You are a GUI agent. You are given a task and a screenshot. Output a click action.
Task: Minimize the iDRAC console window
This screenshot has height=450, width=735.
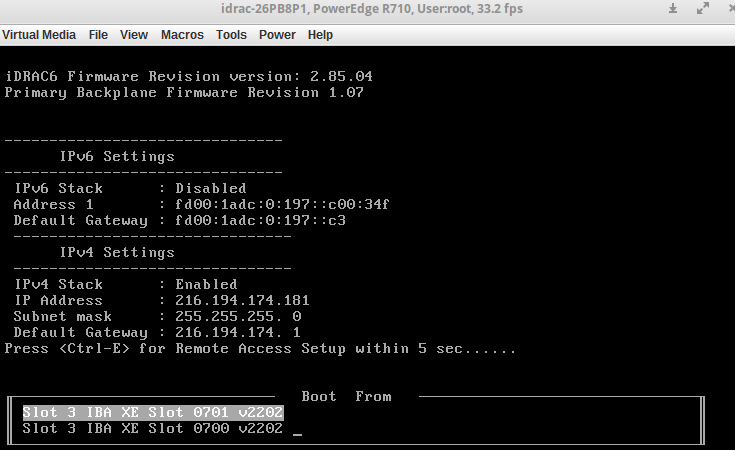(x=671, y=10)
